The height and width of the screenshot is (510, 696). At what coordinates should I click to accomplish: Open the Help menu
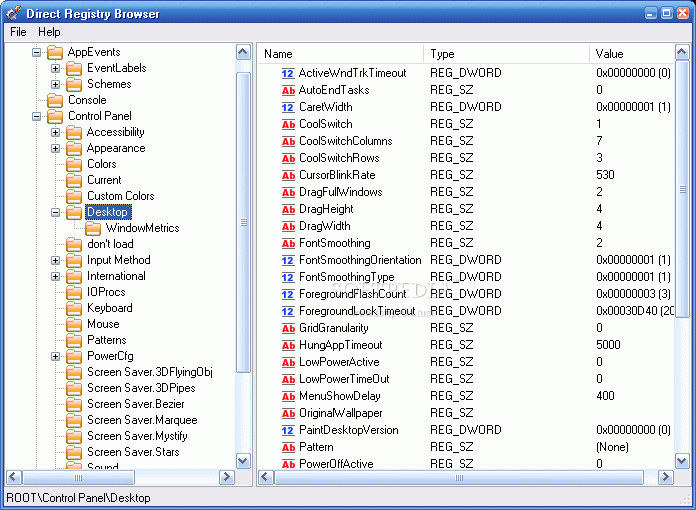49,32
